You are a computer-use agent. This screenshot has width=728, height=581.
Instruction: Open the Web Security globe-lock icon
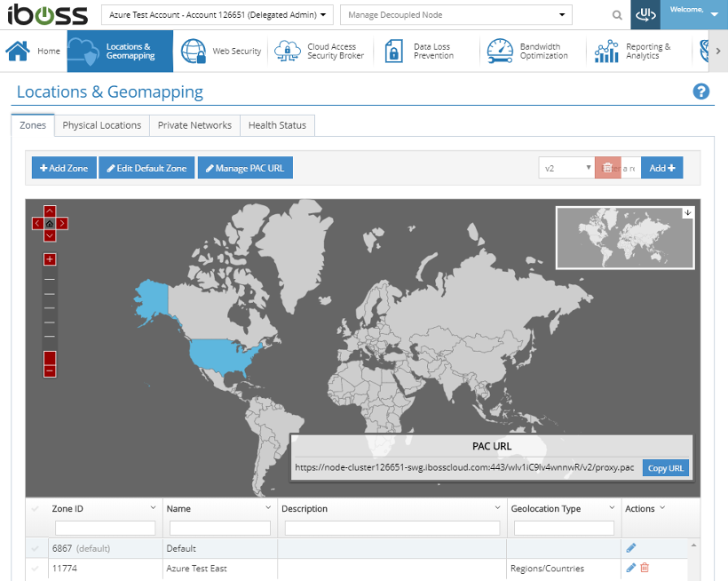194,52
